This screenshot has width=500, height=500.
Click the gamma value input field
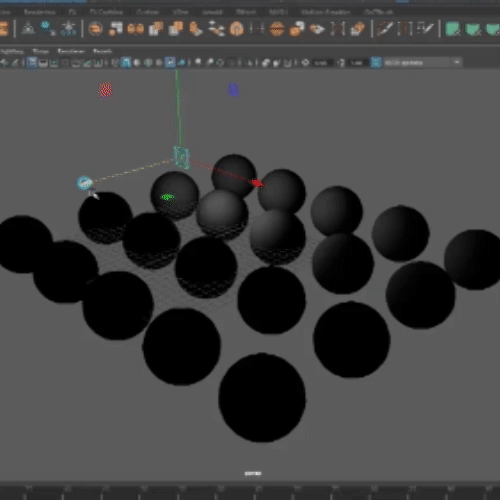357,63
